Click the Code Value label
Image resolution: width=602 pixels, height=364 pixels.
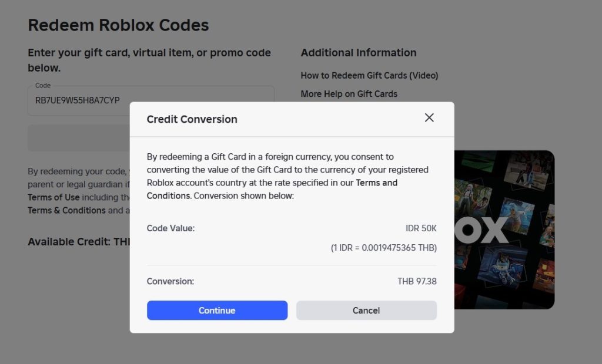pos(170,228)
